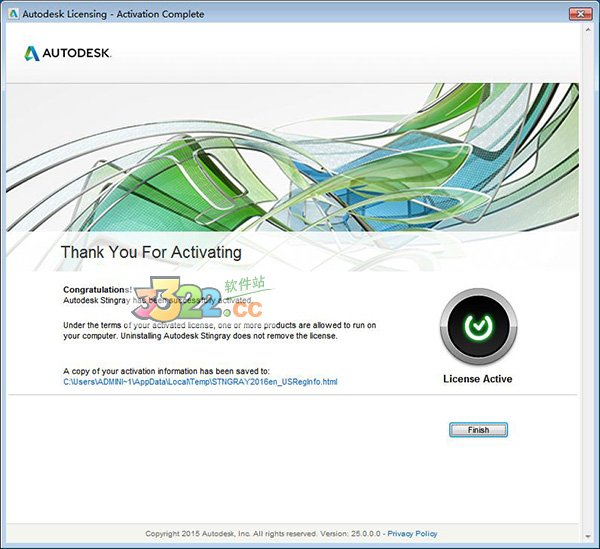The image size is (600, 549).
Task: Click the 'Thank You For Activating' heading
Action: coord(151,252)
